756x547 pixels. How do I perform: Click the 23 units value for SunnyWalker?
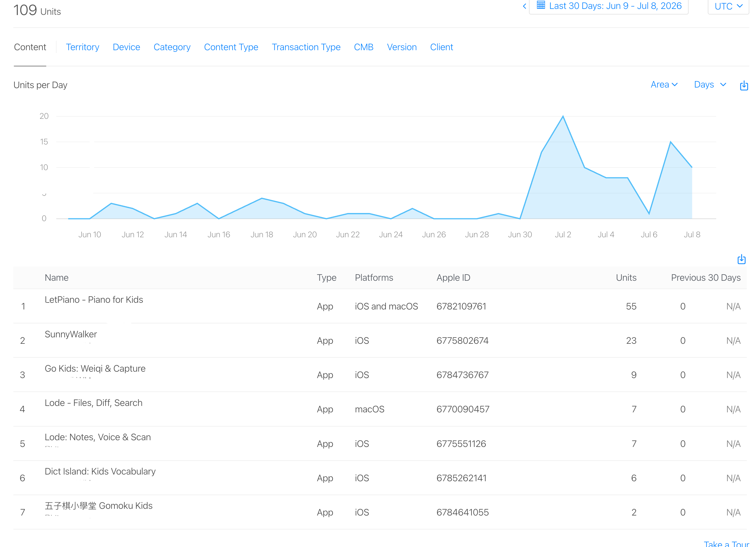click(x=631, y=340)
